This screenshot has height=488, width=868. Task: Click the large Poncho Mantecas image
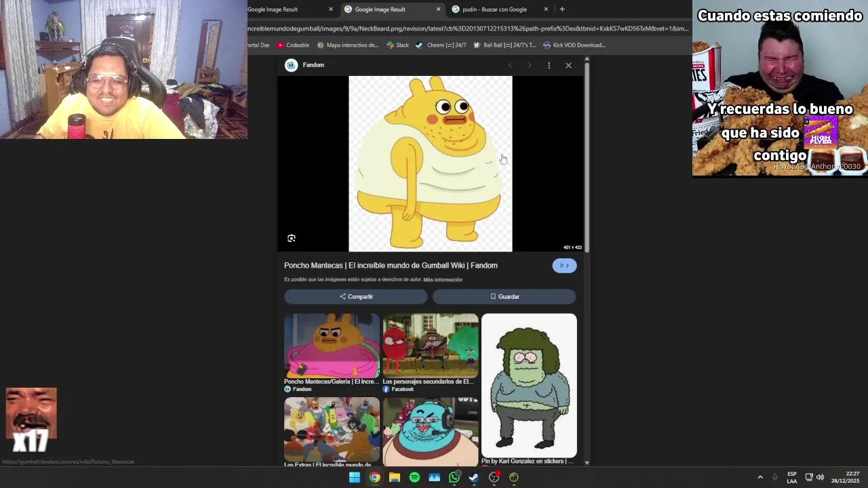(x=431, y=163)
